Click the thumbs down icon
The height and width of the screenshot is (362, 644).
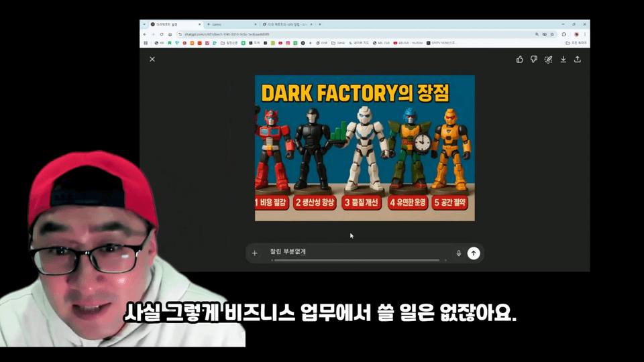(x=533, y=60)
